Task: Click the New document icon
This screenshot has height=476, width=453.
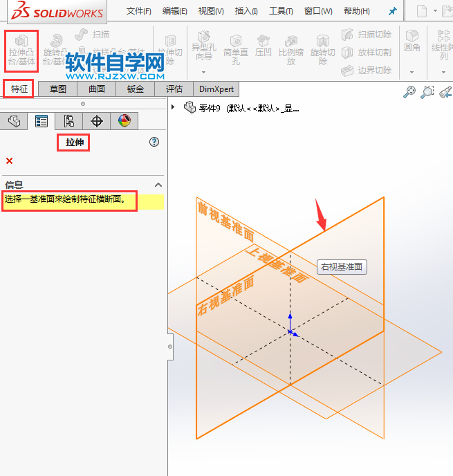Action: (x=422, y=11)
